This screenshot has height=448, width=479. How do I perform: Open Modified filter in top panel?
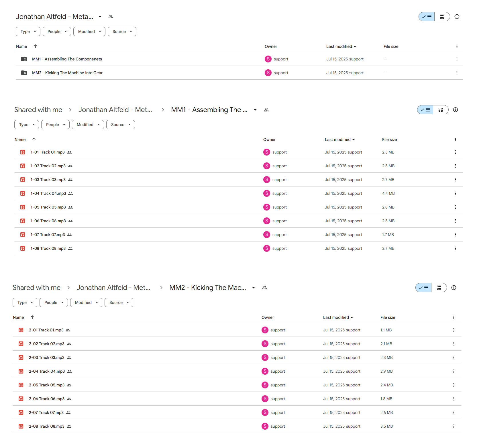[x=89, y=32]
